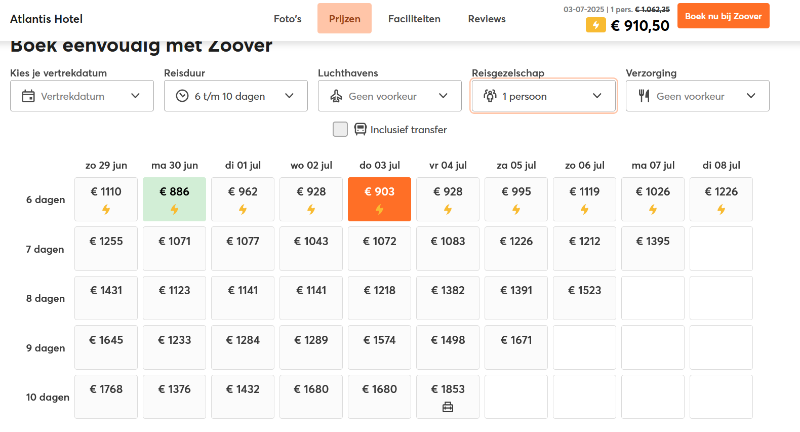Click the cutlery icon in Verzorging field
Screen dimensions: 800x432
pos(644,96)
